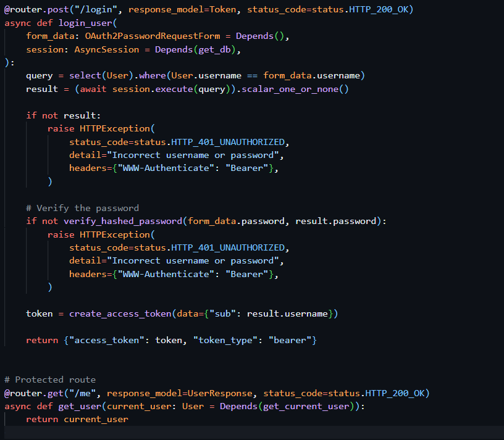This screenshot has width=504, height=440.
Task: Click result.username in the token data
Action: click(x=287, y=313)
